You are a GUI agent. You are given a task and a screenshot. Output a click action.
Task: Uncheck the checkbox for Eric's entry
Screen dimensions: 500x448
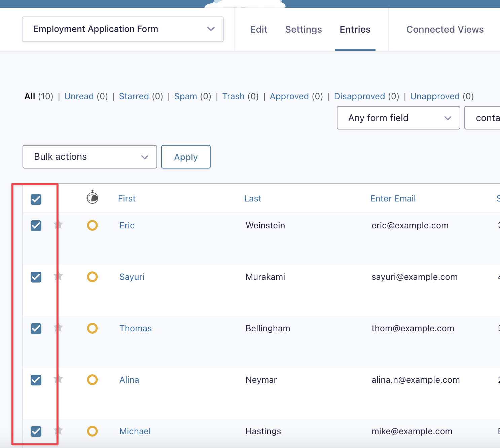(36, 226)
